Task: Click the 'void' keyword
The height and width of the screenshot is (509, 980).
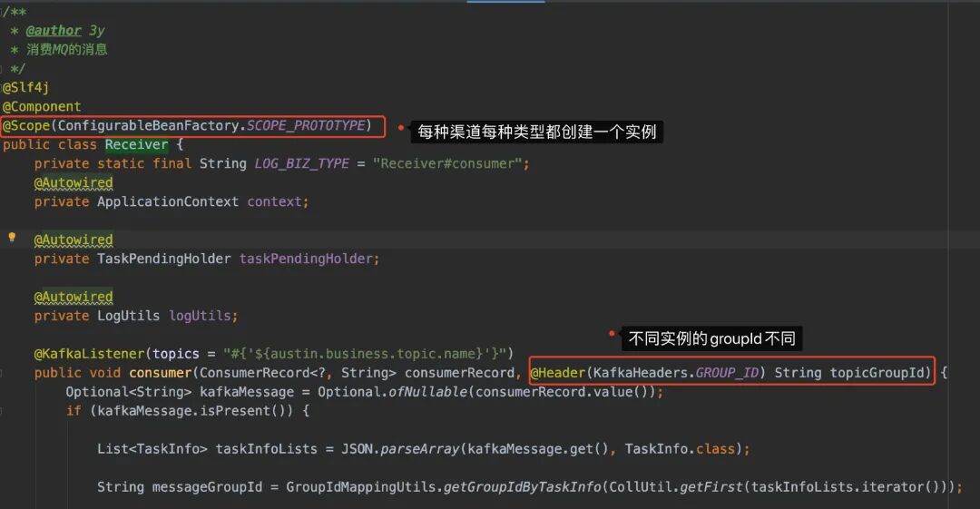Action: coord(105,373)
